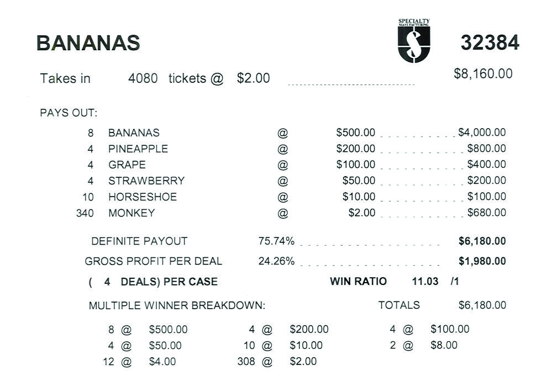Click the 75.74% payout percentage

click(x=276, y=241)
